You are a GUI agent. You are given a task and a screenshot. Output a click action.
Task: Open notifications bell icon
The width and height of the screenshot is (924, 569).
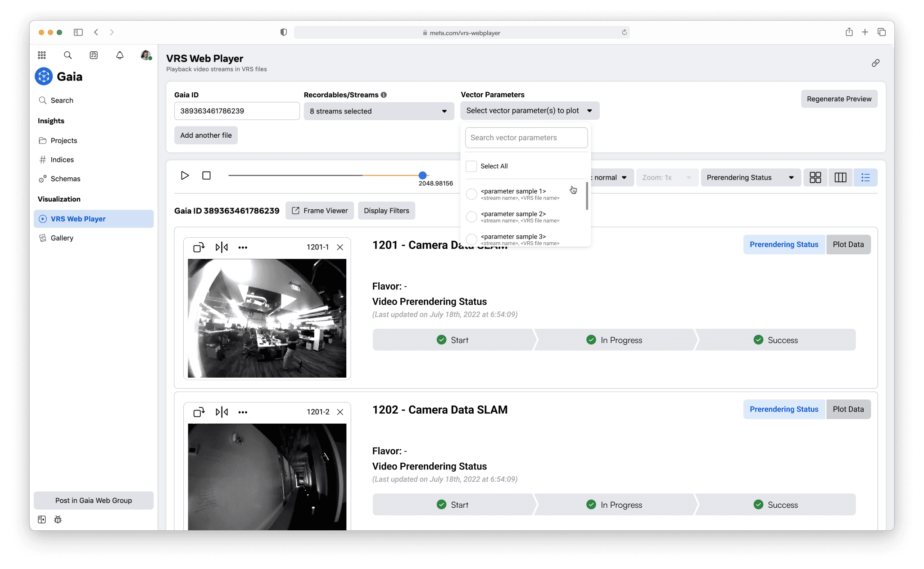tap(120, 55)
